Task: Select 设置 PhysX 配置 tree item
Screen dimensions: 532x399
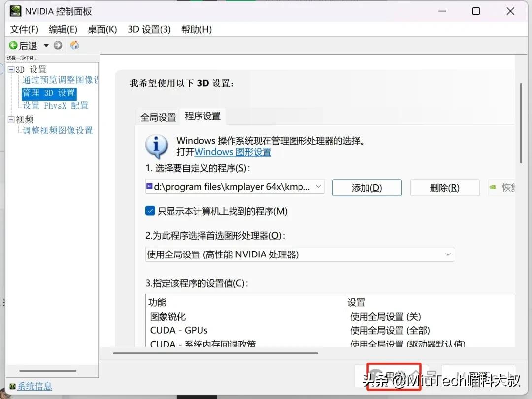Action: click(55, 106)
